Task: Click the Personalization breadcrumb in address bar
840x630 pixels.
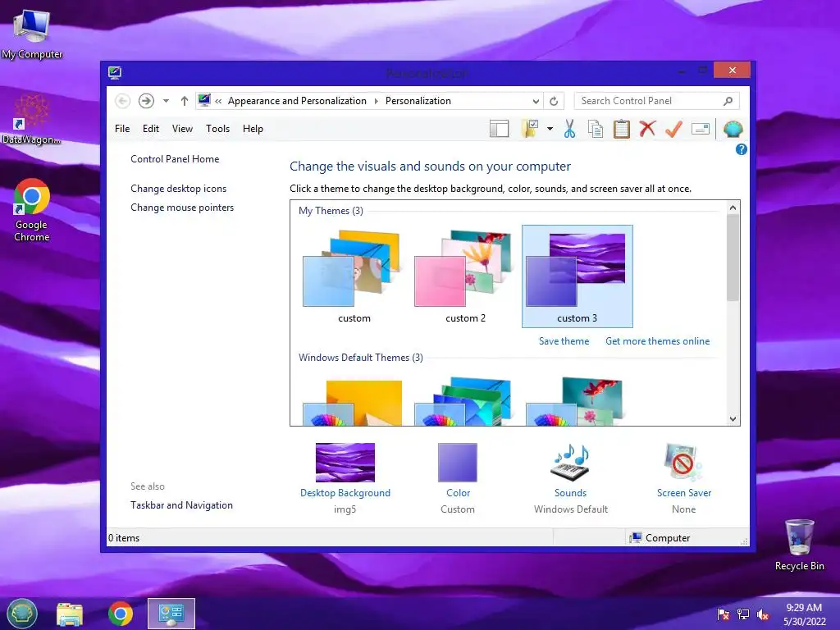Action: pyautogui.click(x=418, y=101)
